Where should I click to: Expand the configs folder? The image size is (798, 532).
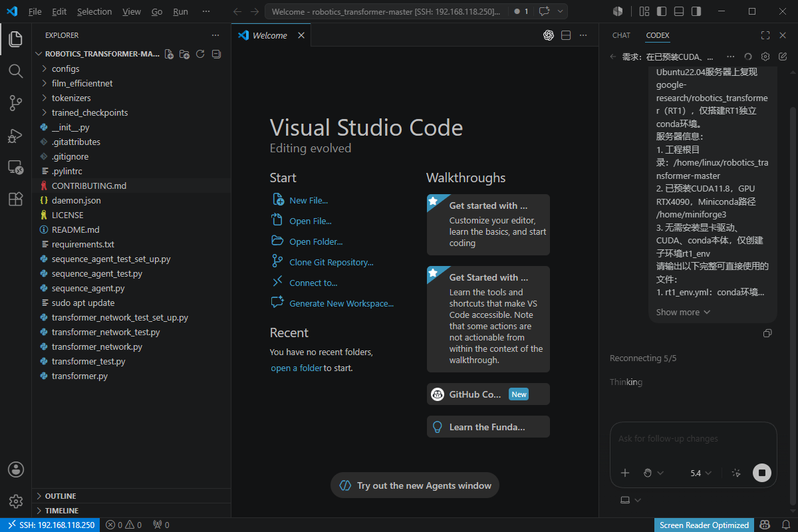click(x=132, y=68)
